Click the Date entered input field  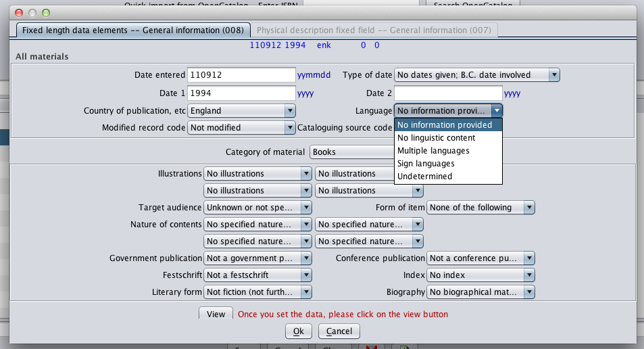tap(241, 75)
